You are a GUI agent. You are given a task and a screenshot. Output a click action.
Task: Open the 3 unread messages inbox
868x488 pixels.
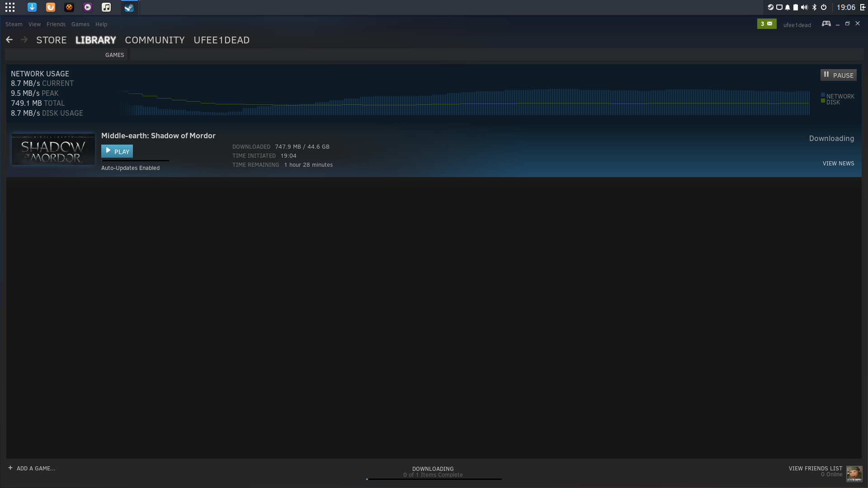pyautogui.click(x=767, y=23)
